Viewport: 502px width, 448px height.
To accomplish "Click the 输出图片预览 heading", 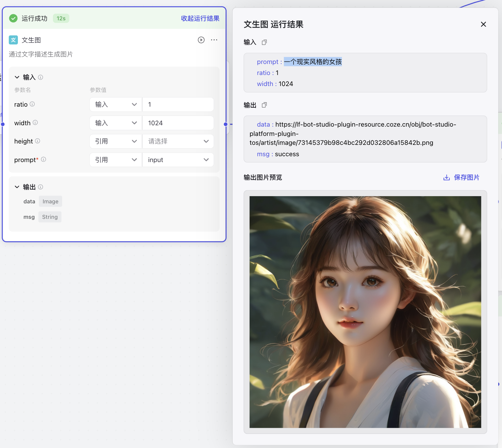I will [x=263, y=178].
